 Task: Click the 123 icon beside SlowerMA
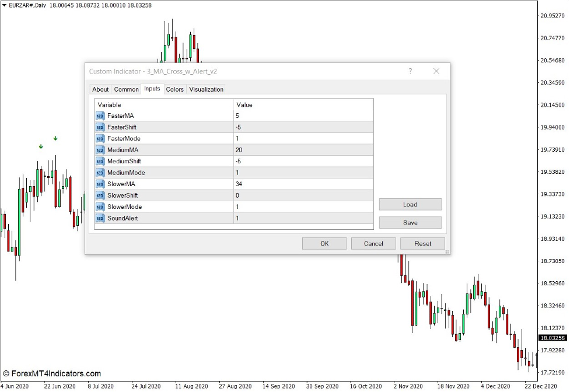[99, 184]
